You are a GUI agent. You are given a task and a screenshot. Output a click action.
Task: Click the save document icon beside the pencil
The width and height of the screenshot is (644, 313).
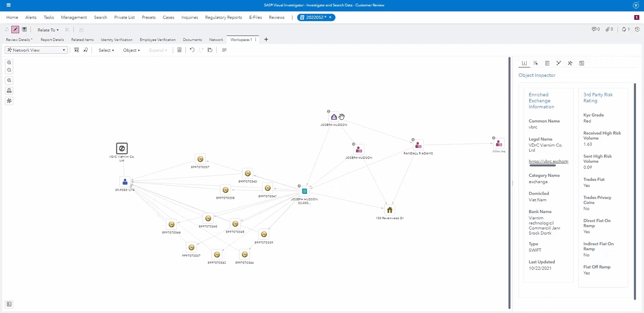(x=24, y=30)
